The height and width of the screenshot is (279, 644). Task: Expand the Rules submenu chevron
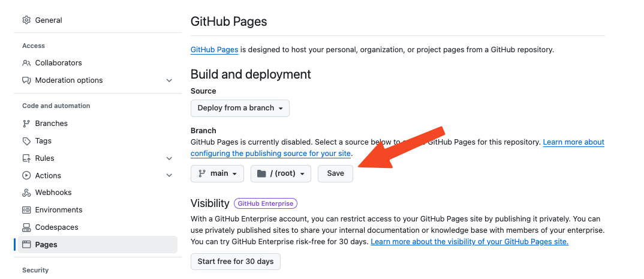click(169, 158)
